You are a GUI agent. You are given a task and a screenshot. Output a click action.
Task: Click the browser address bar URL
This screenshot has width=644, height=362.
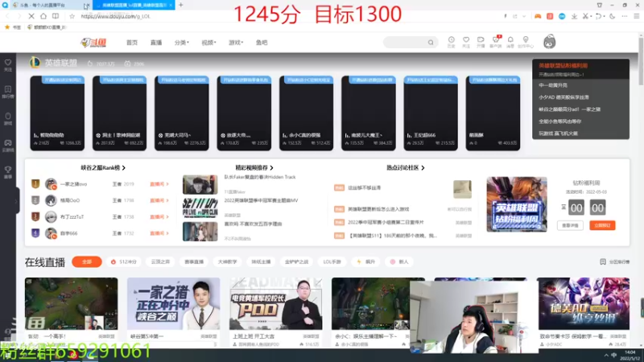pos(115,16)
